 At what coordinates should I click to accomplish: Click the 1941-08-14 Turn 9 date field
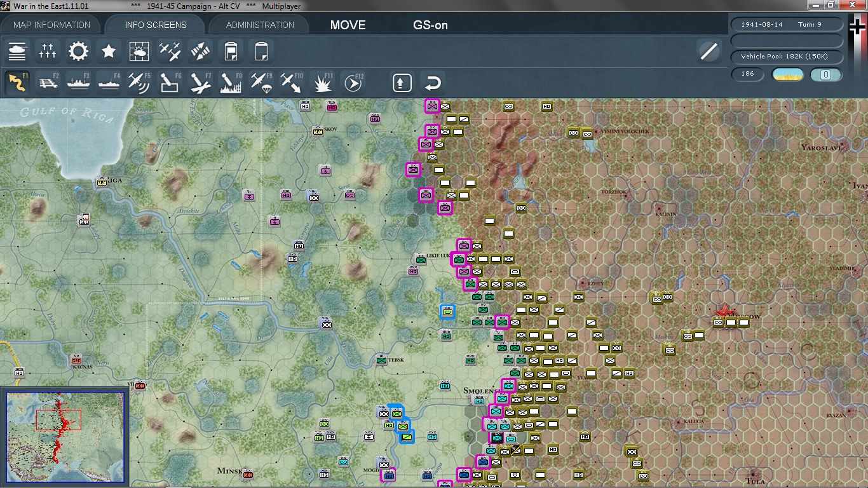[788, 24]
